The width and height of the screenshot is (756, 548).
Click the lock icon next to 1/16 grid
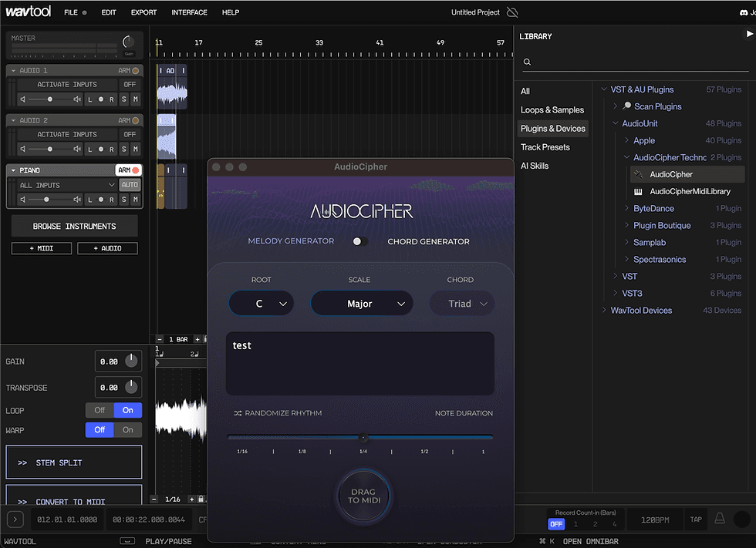click(x=201, y=499)
